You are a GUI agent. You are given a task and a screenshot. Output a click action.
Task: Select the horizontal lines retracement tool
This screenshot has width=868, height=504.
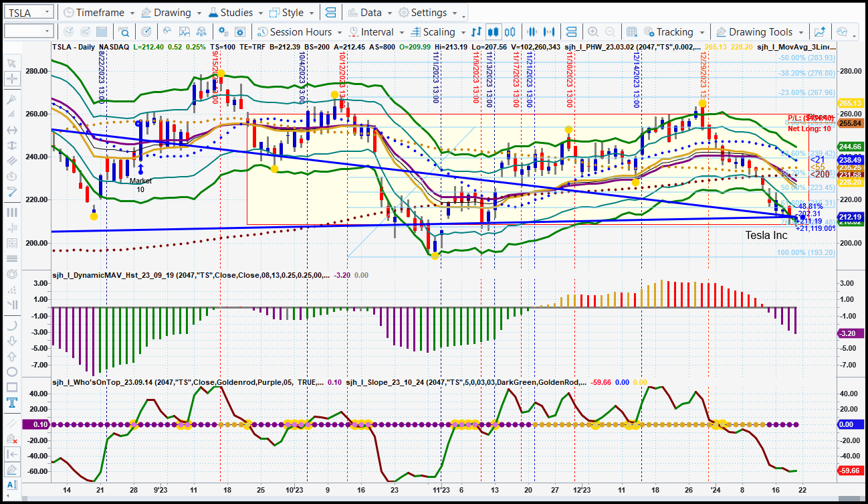[x=11, y=258]
